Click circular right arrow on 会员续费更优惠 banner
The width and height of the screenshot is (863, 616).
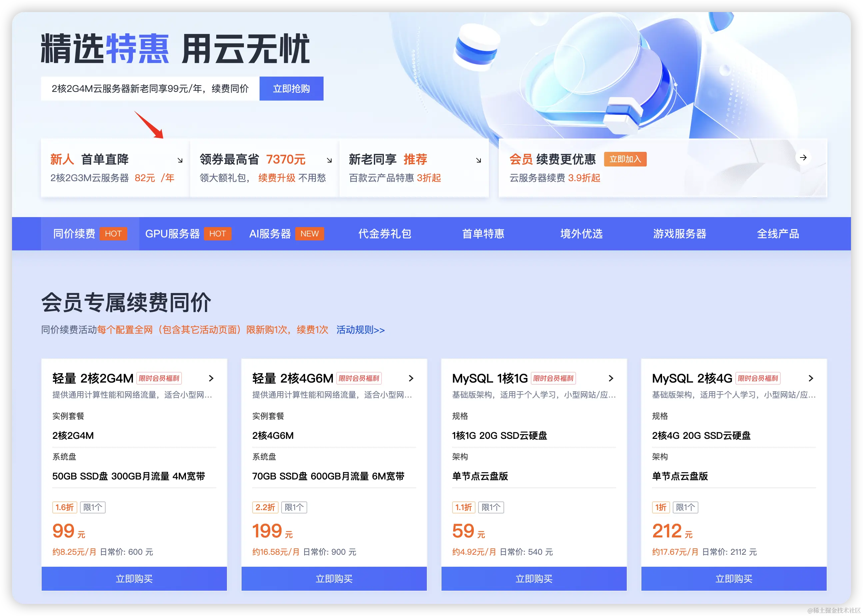(803, 157)
